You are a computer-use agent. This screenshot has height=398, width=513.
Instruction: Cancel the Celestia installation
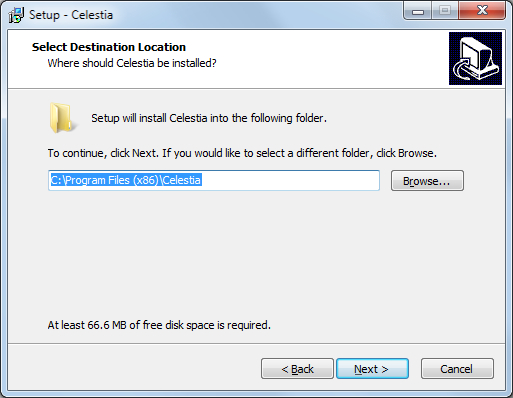(457, 369)
